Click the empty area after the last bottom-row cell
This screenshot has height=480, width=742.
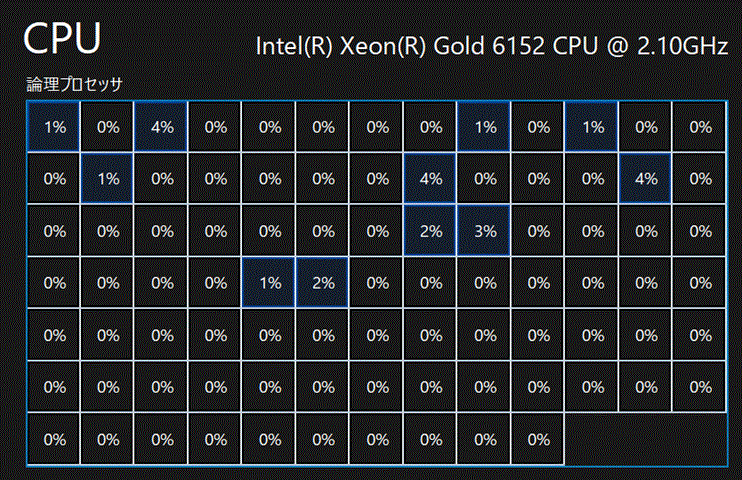point(646,438)
